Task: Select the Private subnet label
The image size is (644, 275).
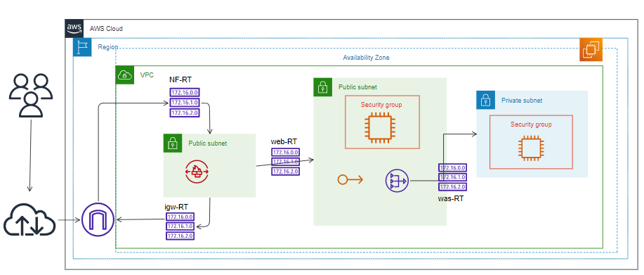Action: [522, 101]
